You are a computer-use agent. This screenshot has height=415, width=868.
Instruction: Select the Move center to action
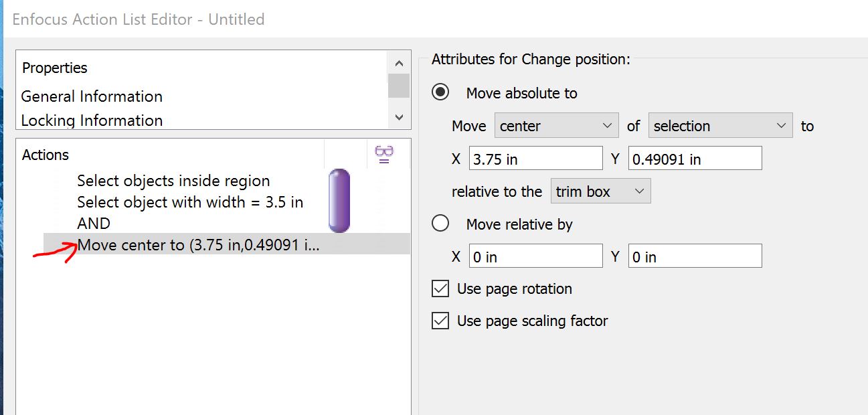click(199, 245)
